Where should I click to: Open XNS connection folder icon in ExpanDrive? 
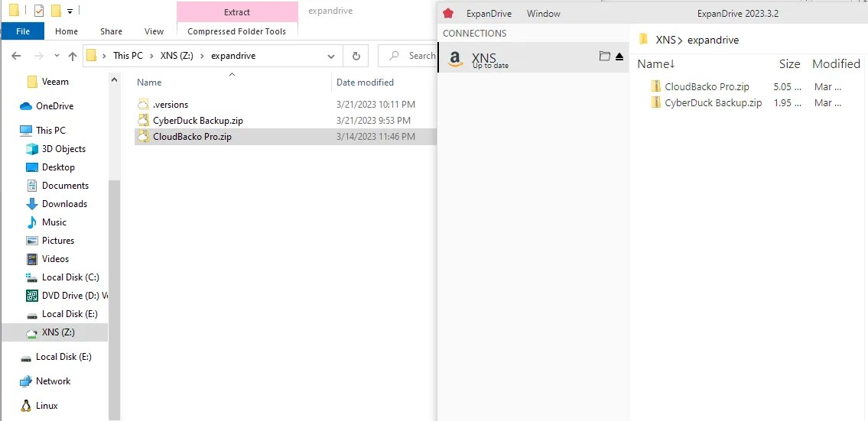[x=604, y=56]
